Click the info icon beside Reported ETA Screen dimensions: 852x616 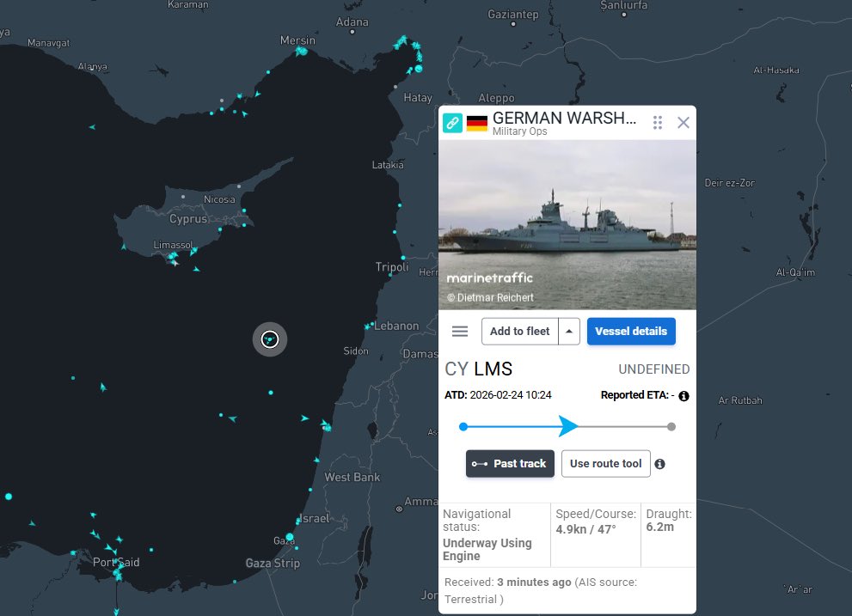[x=683, y=396]
